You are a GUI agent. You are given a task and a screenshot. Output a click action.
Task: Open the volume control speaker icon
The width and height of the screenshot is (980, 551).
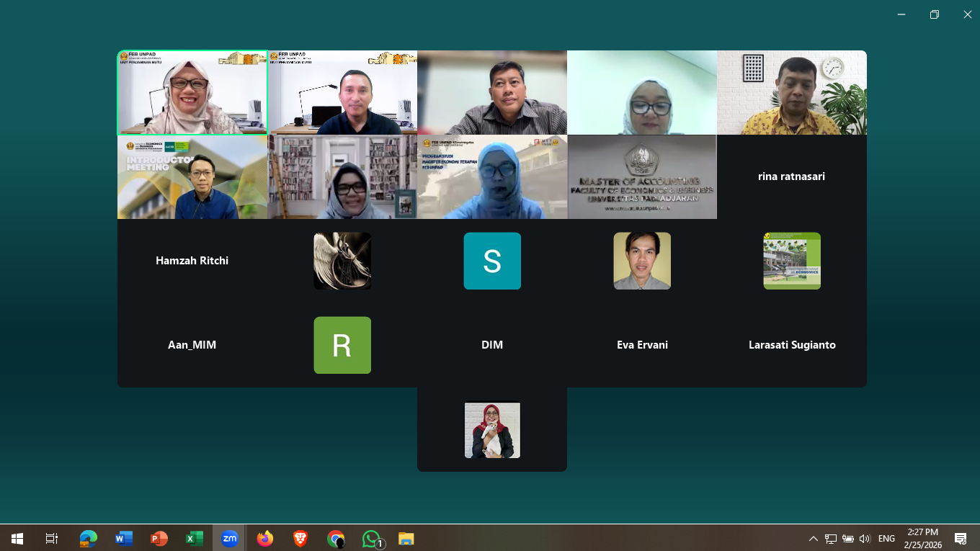(865, 539)
